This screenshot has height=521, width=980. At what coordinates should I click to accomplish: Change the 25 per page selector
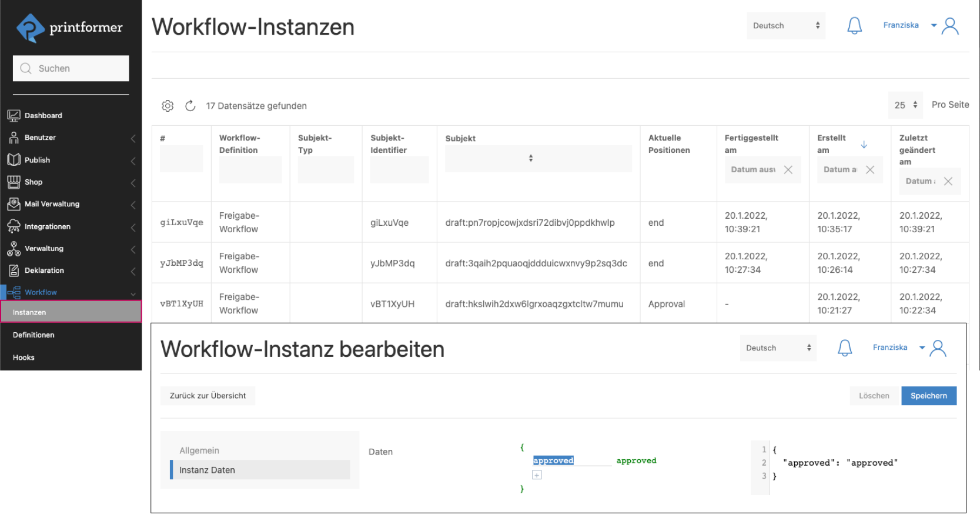pos(905,105)
